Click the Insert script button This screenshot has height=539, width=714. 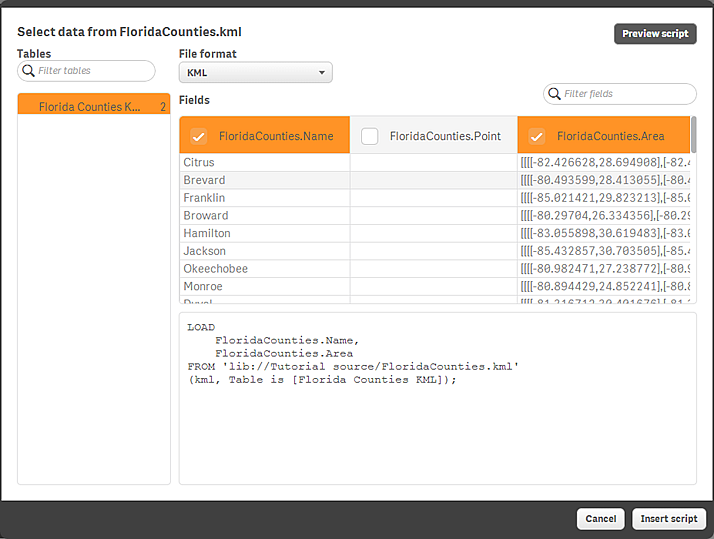(x=668, y=519)
